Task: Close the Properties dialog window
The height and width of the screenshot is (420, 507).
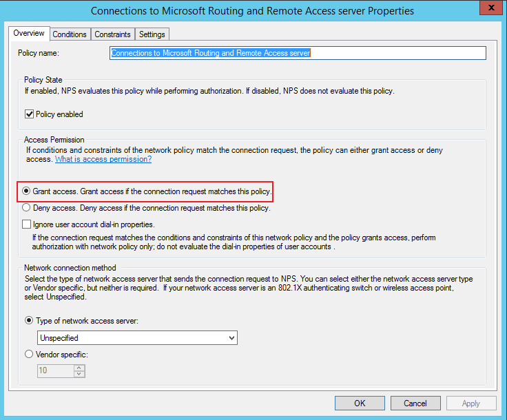Action: click(491, 8)
